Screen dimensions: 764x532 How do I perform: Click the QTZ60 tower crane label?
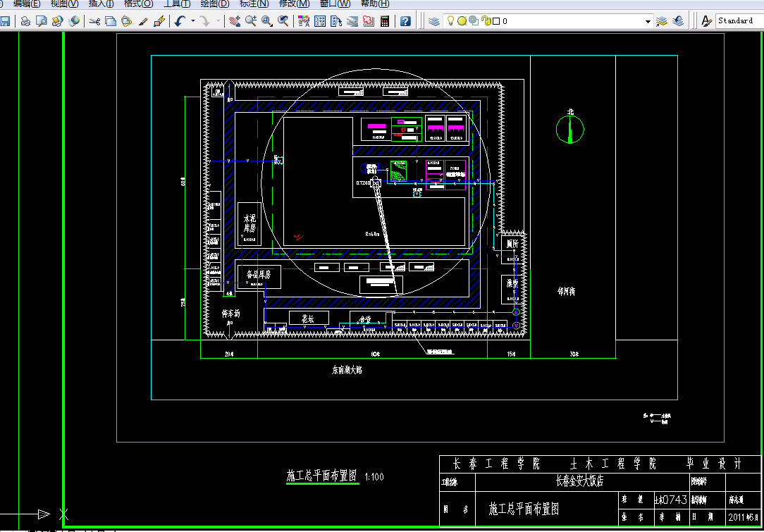(364, 183)
